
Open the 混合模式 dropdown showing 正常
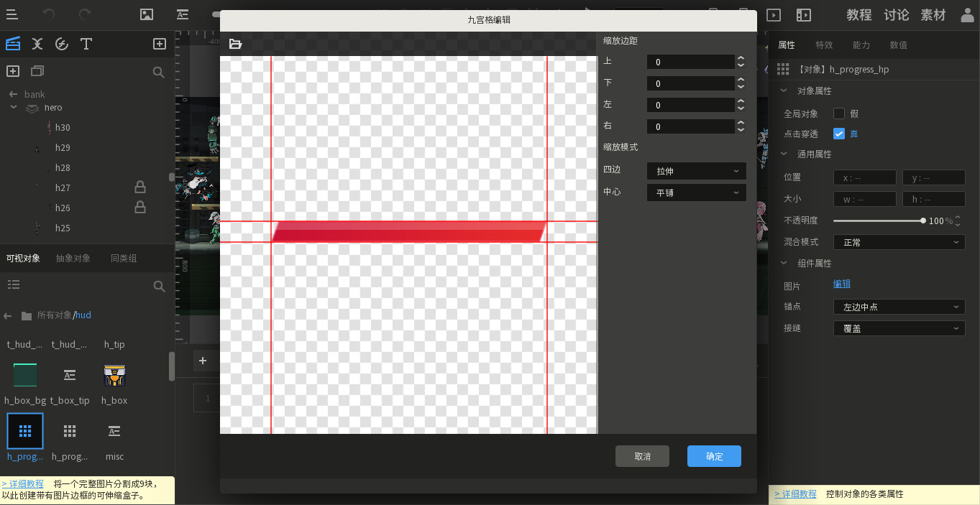click(x=899, y=242)
